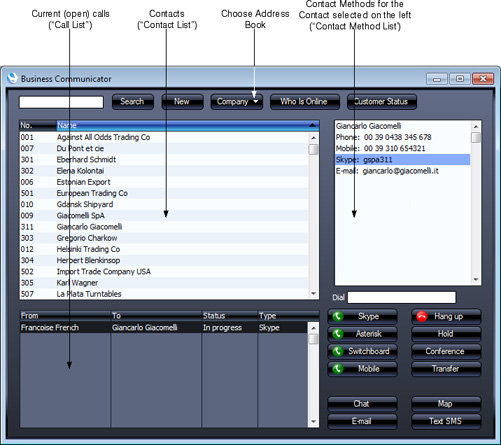
Task: Click the Business Communicator title bar icon
Action: (12, 78)
